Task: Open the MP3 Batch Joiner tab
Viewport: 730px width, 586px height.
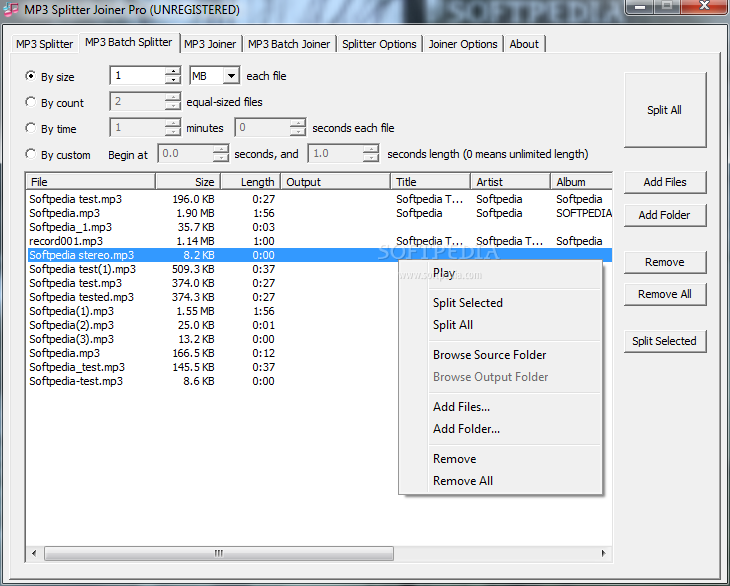Action: point(289,44)
